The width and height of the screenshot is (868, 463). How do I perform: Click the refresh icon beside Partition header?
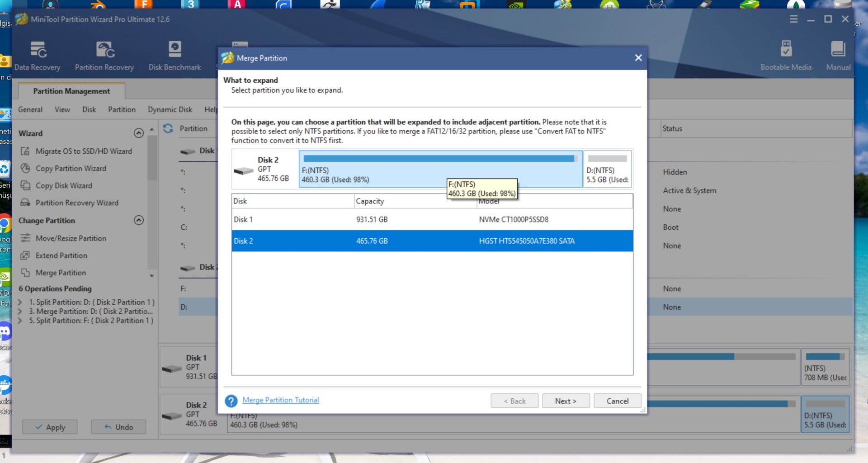168,128
